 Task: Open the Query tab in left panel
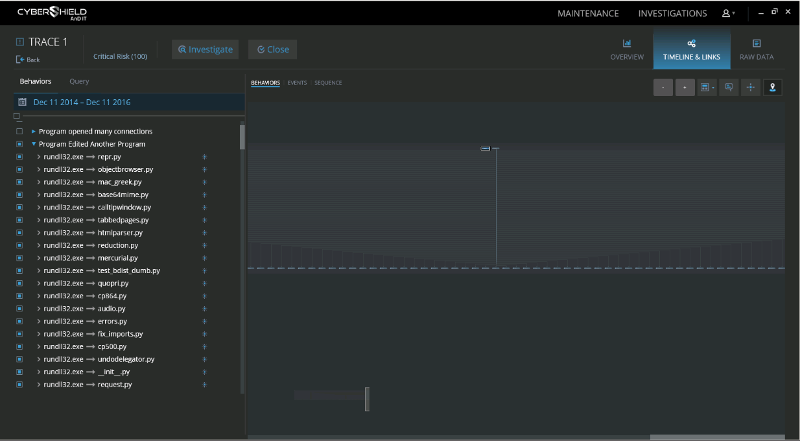coord(79,81)
